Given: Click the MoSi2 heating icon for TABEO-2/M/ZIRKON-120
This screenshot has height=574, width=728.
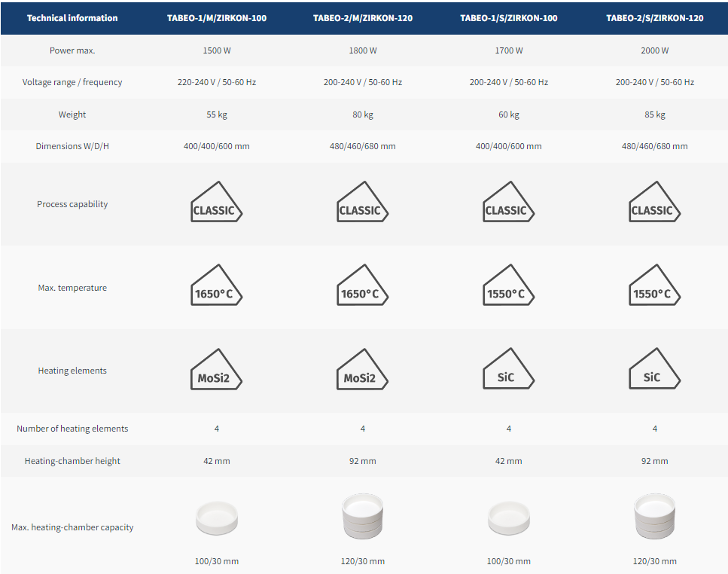Looking at the screenshot, I should pyautogui.click(x=363, y=369).
